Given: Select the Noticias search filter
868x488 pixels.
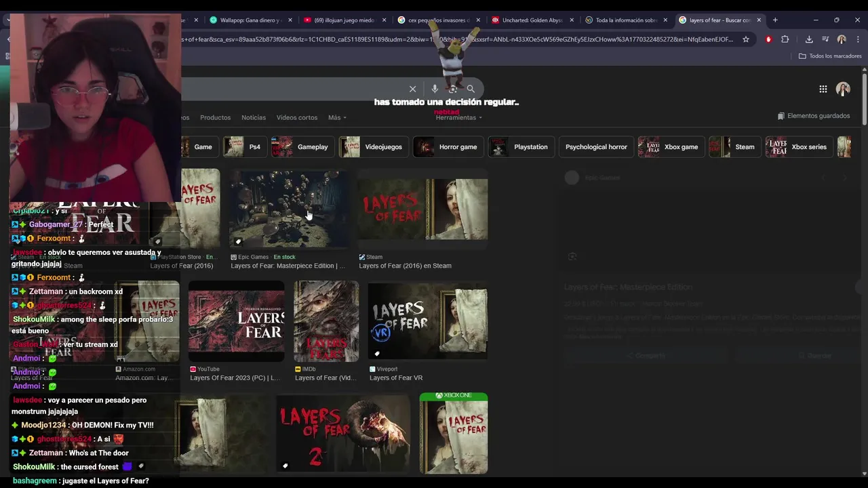Looking at the screenshot, I should coord(254,117).
